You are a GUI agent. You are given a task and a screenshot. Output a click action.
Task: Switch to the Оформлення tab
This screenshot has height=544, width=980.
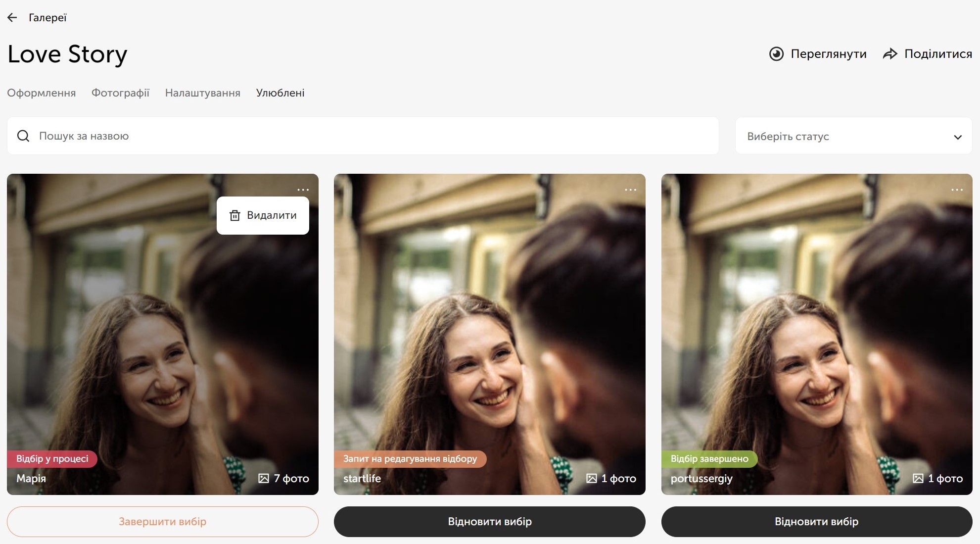tap(42, 93)
